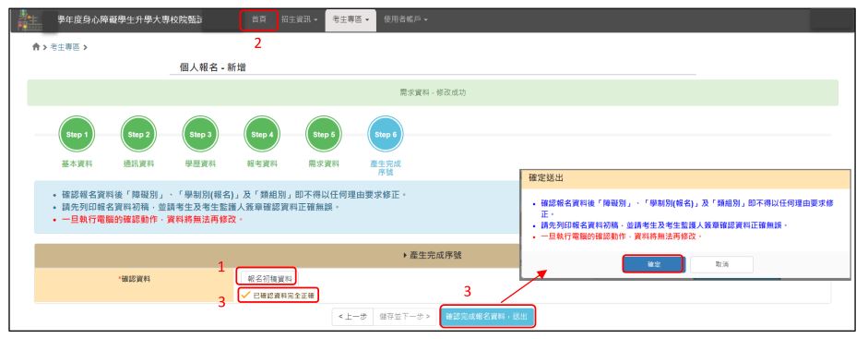The width and height of the screenshot is (868, 339).
Task: Click the 儲存並下一步 button
Action: (x=405, y=317)
